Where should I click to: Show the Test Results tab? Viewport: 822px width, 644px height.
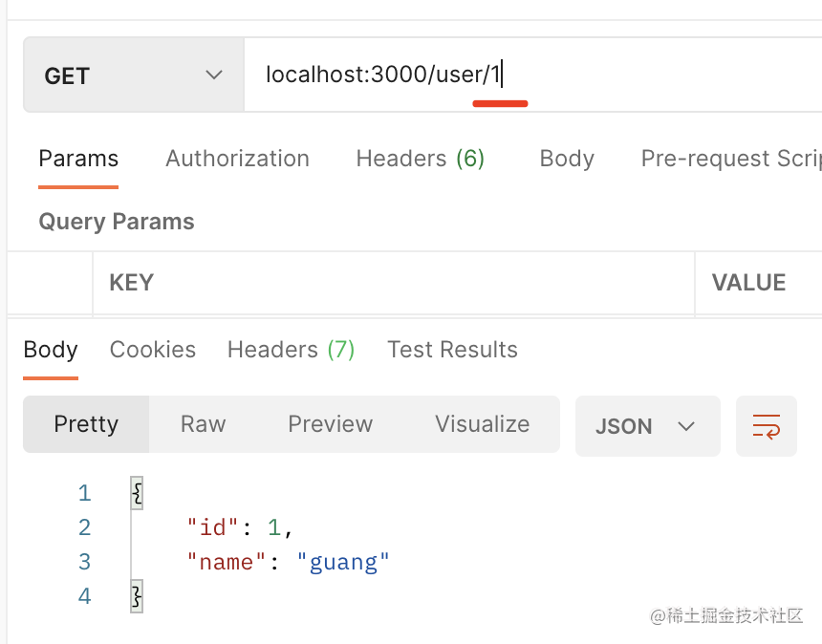(452, 350)
